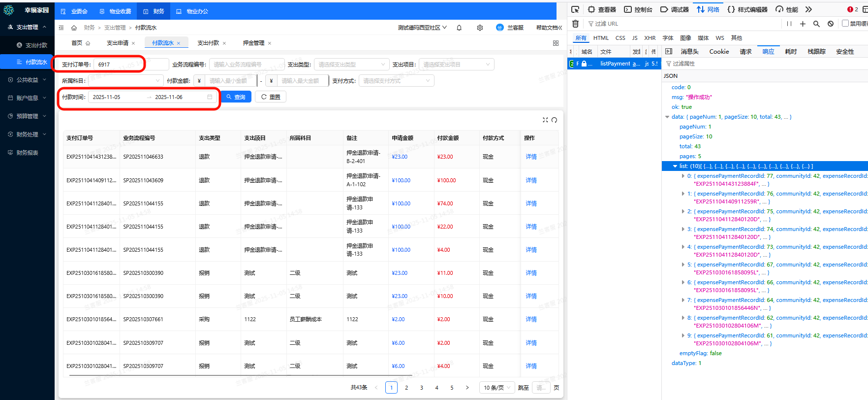Viewport: 868px width, 400px height.
Task: Open the 支付方式 dropdown
Action: [x=396, y=81]
